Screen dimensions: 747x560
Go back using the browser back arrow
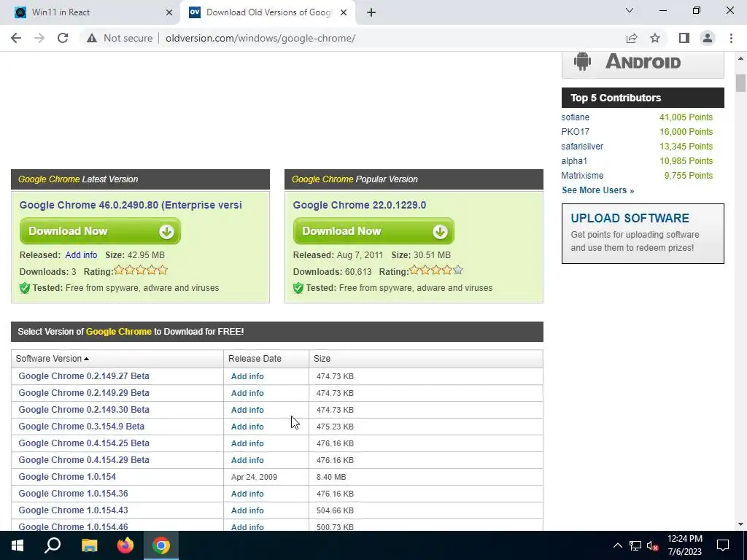(x=16, y=38)
